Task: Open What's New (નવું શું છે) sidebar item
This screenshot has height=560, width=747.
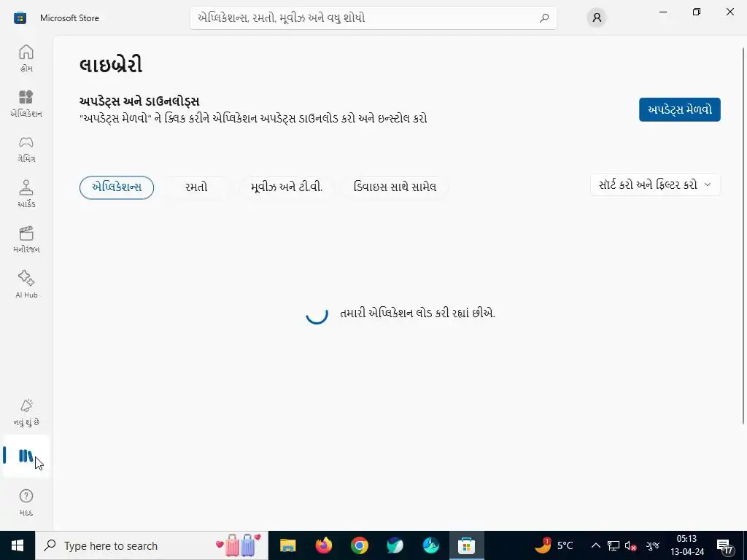Action: 26,413
